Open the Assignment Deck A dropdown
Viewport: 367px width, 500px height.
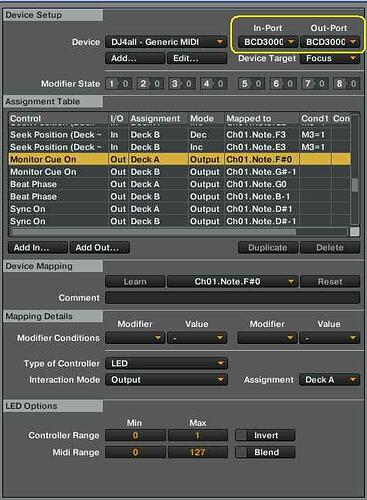[x=329, y=380]
